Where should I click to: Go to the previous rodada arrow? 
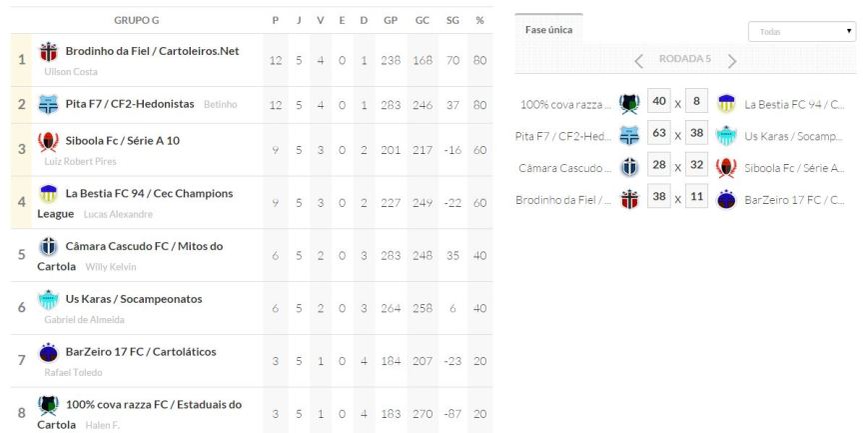pyautogui.click(x=638, y=61)
